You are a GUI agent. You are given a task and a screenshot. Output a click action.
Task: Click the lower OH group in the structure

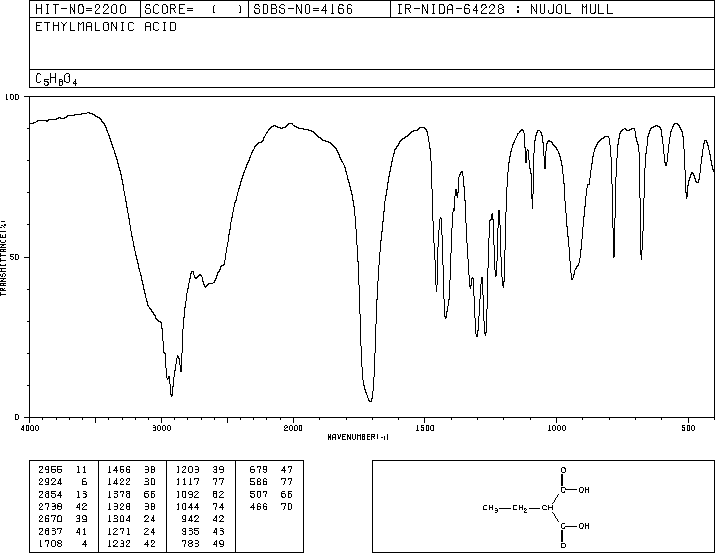coord(584,526)
